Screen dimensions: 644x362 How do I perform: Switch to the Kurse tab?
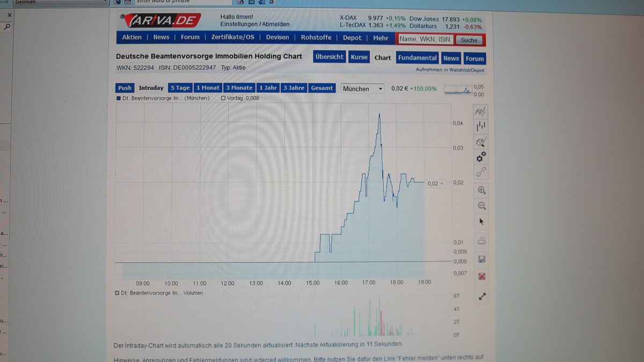tap(359, 57)
